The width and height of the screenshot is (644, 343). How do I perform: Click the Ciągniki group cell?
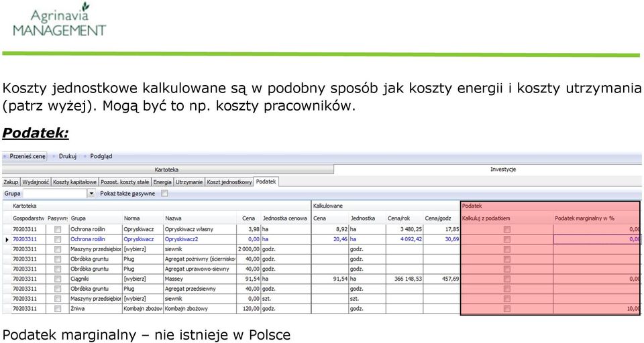coord(96,279)
